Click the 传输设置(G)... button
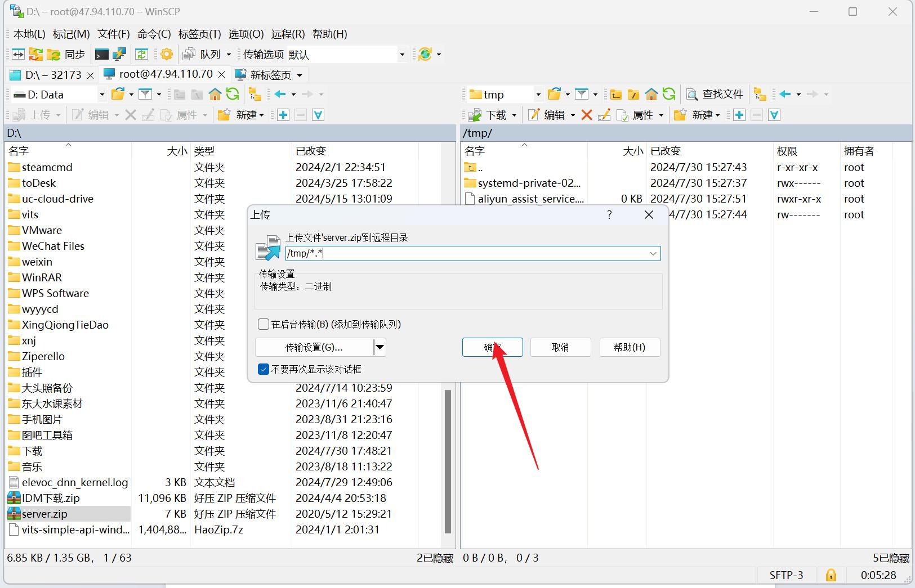The image size is (915, 588). 314,347
